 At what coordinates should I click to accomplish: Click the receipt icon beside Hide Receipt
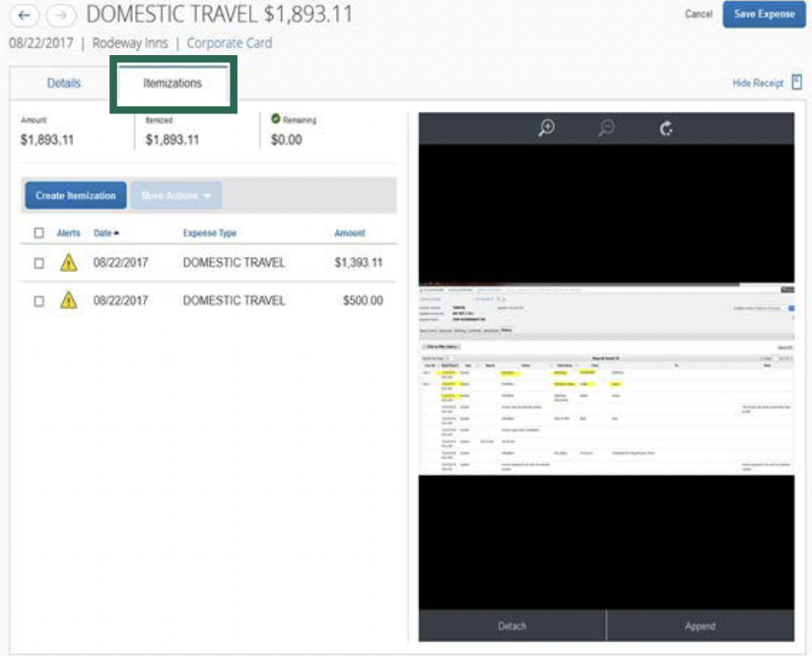tap(796, 84)
